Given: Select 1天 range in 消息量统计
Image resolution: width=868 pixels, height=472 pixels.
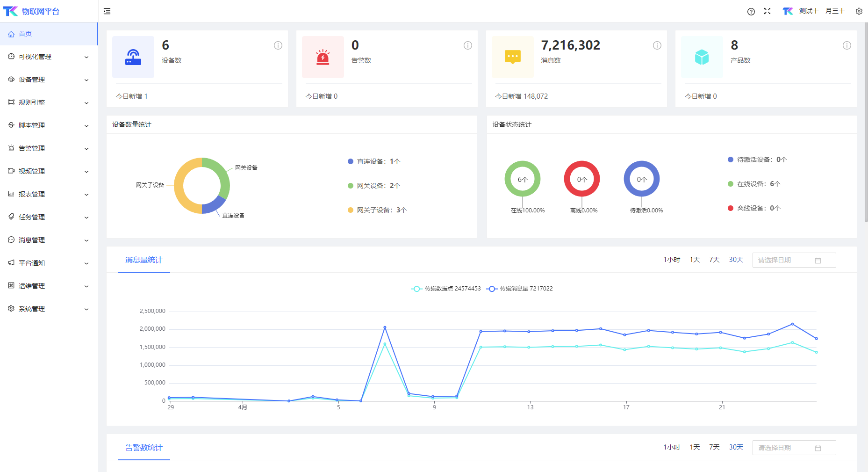Looking at the screenshot, I should [695, 260].
